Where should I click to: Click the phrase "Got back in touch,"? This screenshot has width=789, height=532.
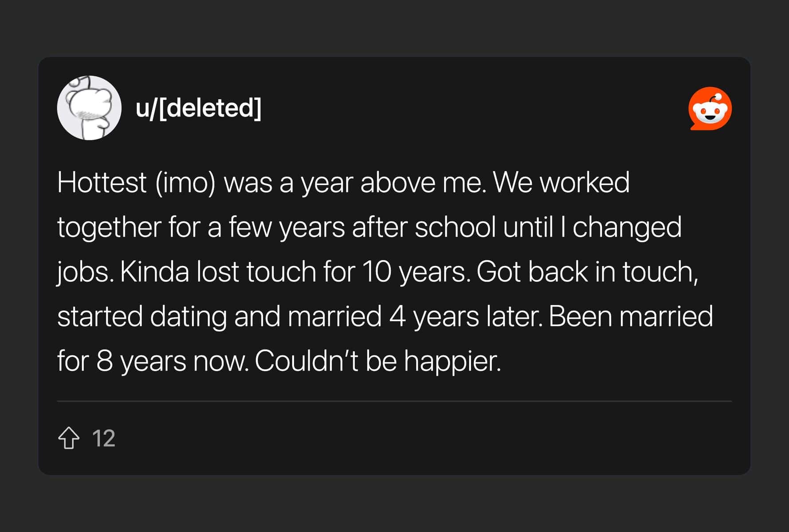tap(587, 272)
